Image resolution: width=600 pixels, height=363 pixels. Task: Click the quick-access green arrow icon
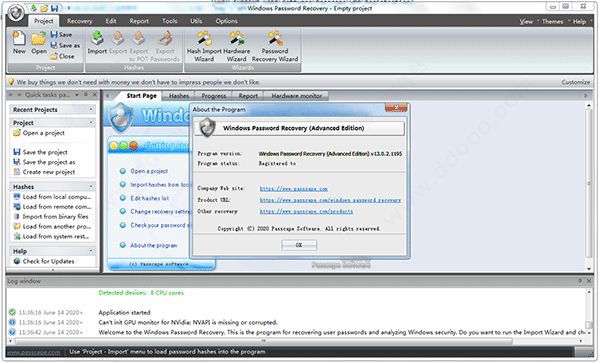[34, 8]
